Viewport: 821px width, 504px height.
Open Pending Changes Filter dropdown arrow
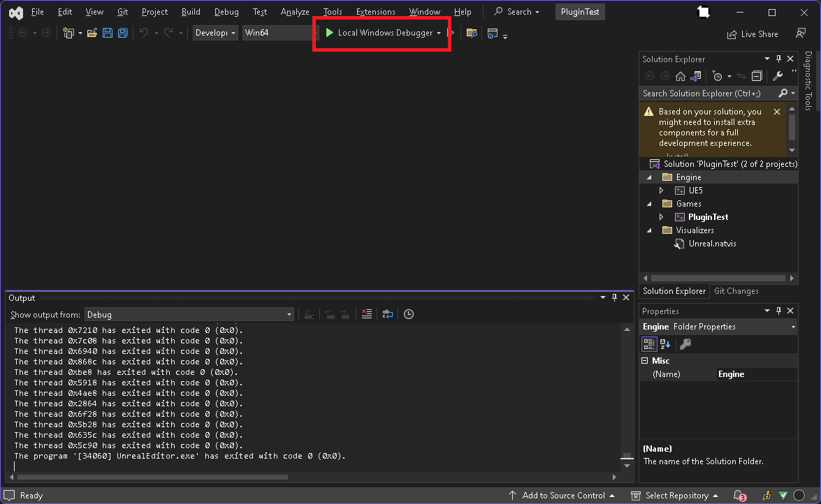(x=729, y=76)
